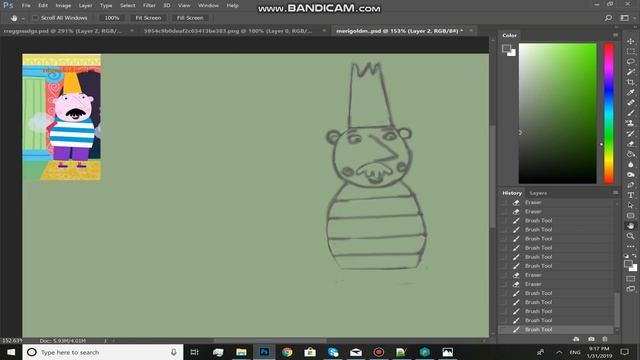Click foreground color swatch in Color panel

pyautogui.click(x=507, y=49)
